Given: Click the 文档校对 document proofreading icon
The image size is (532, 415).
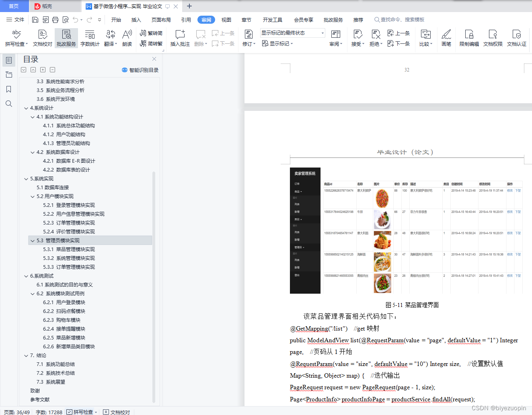Looking at the screenshot, I should 43,35.
